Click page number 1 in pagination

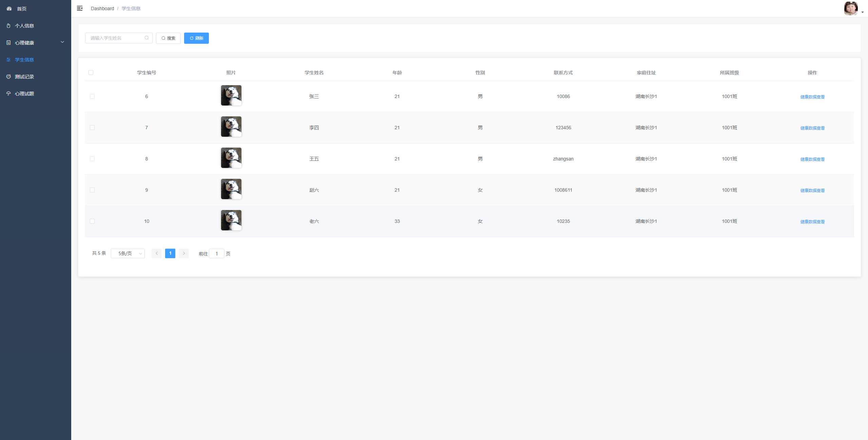coord(170,253)
